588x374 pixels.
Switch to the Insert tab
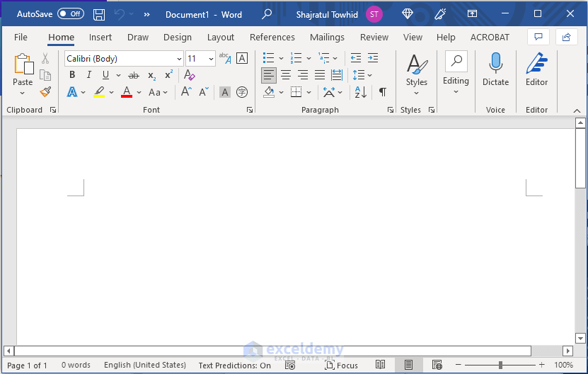click(100, 37)
